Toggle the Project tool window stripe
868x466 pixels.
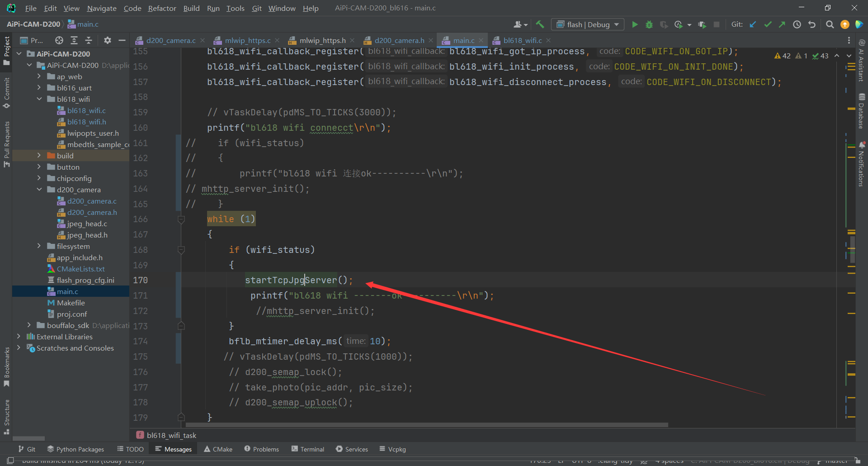pyautogui.click(x=6, y=50)
